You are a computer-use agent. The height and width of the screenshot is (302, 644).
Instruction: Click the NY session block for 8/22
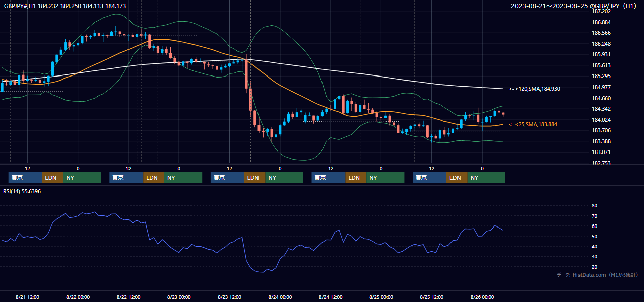[x=183, y=178]
